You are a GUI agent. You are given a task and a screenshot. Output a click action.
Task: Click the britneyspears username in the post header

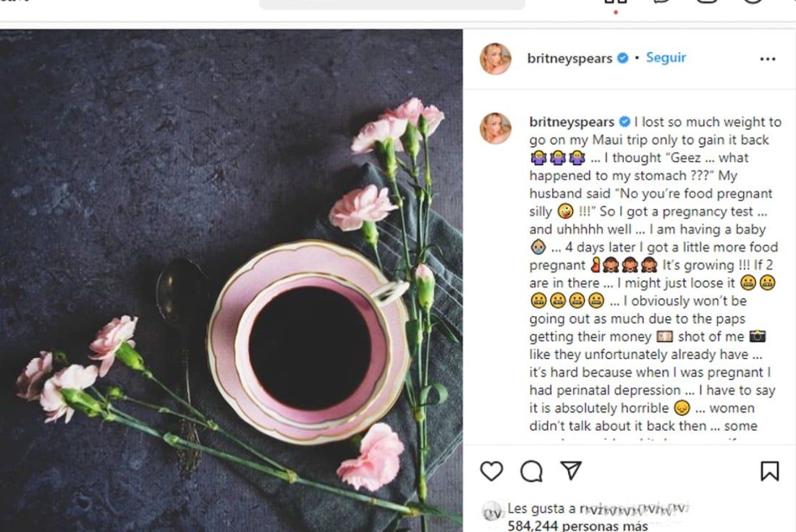(569, 57)
